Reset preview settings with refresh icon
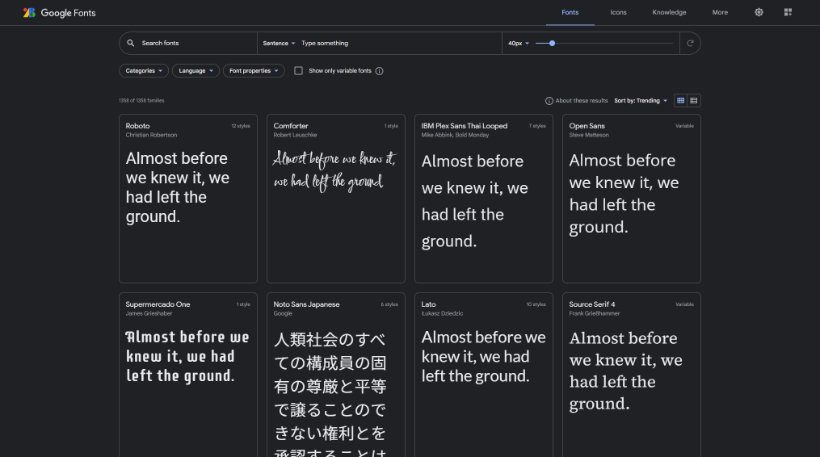Screen dimensions: 820x457 tap(690, 43)
